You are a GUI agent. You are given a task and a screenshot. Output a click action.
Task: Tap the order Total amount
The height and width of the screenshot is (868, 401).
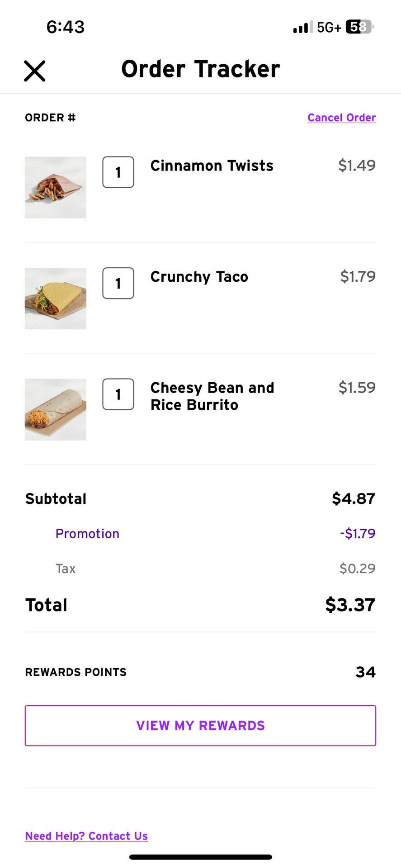(x=350, y=605)
